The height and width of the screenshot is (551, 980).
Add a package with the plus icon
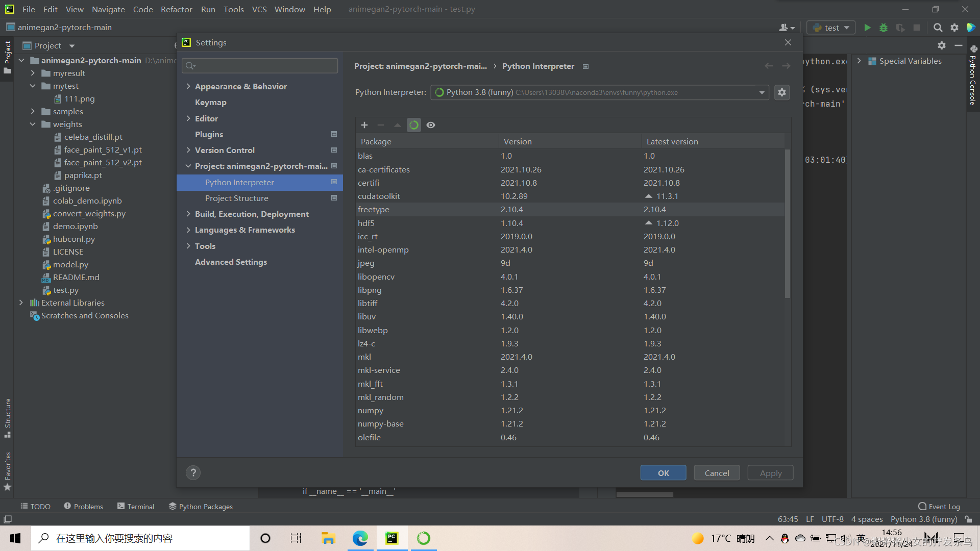(x=364, y=125)
